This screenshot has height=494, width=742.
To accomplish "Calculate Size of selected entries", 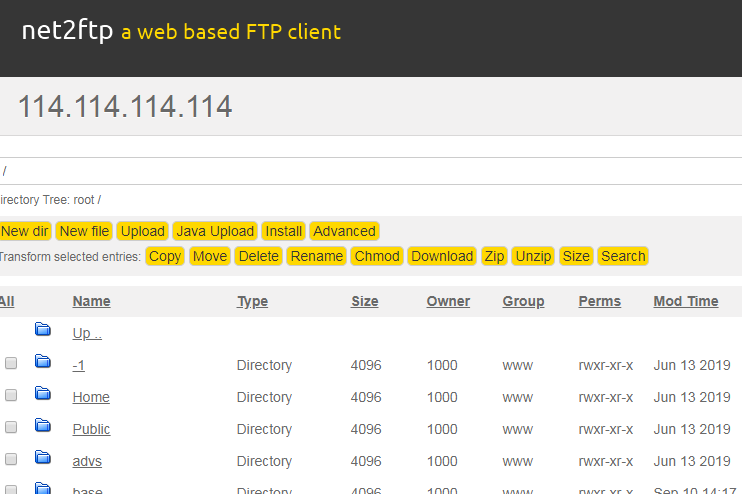I will click(x=576, y=256).
